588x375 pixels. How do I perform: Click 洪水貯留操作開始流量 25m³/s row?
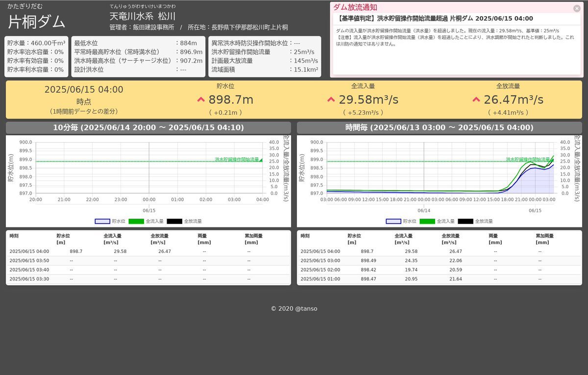click(265, 52)
